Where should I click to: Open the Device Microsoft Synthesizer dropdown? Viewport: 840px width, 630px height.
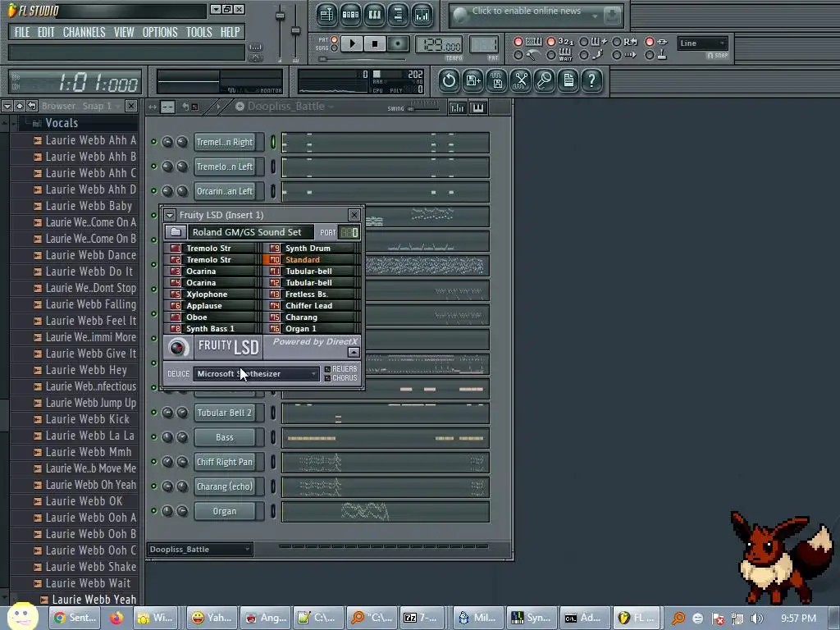257,374
